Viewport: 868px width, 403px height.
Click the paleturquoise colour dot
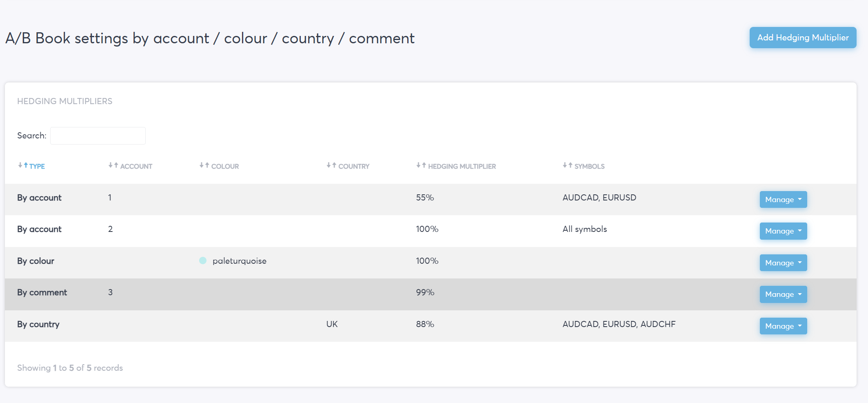(203, 261)
